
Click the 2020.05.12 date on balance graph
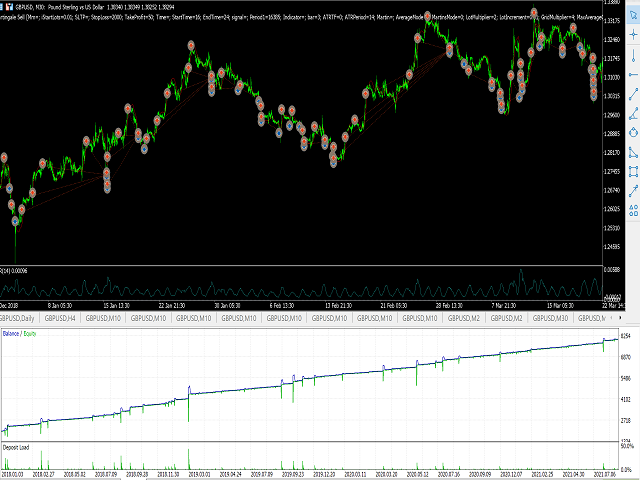(x=418, y=474)
